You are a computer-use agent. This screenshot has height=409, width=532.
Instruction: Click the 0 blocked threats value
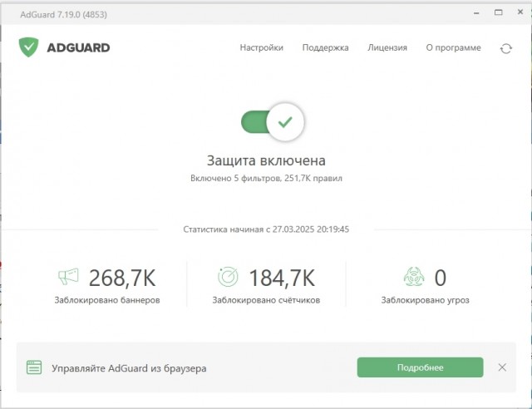click(440, 278)
